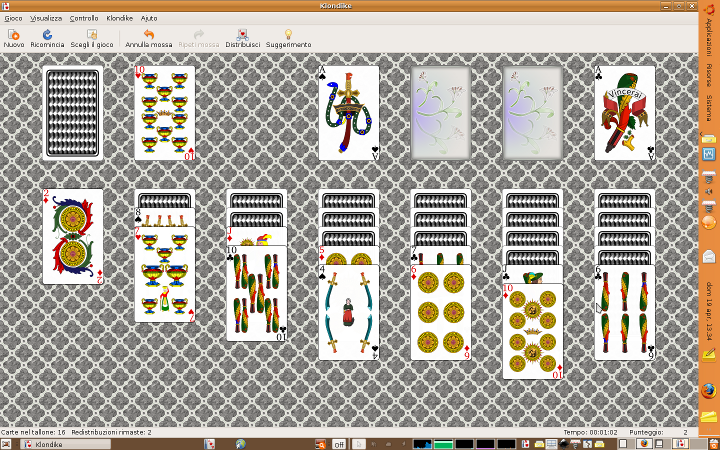
Task: Select the 4 of swords card
Action: tap(349, 312)
